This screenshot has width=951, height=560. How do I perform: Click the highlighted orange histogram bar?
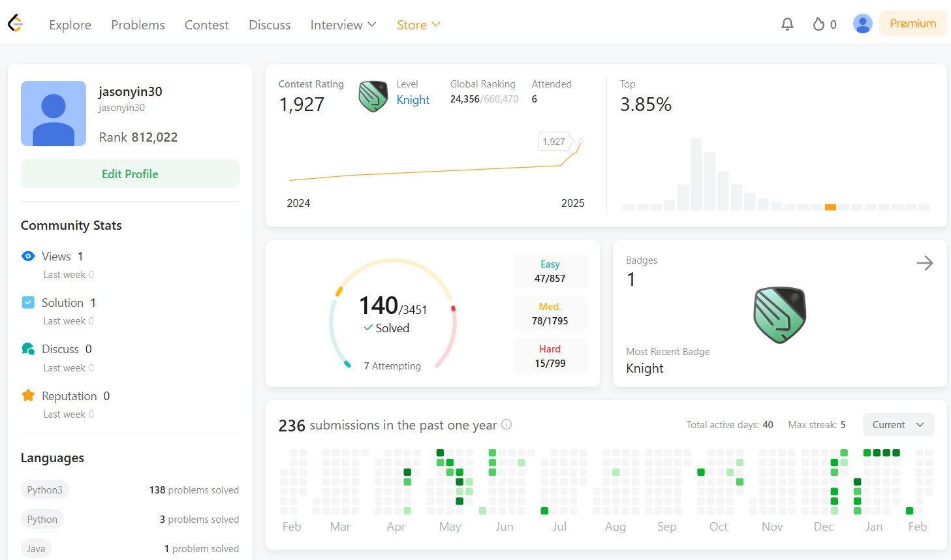tap(830, 207)
